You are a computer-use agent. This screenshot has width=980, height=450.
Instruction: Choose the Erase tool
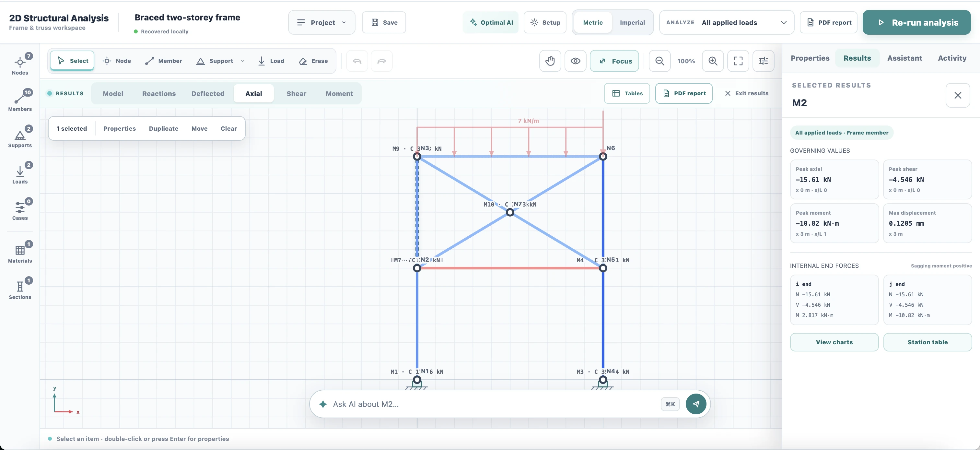(313, 61)
